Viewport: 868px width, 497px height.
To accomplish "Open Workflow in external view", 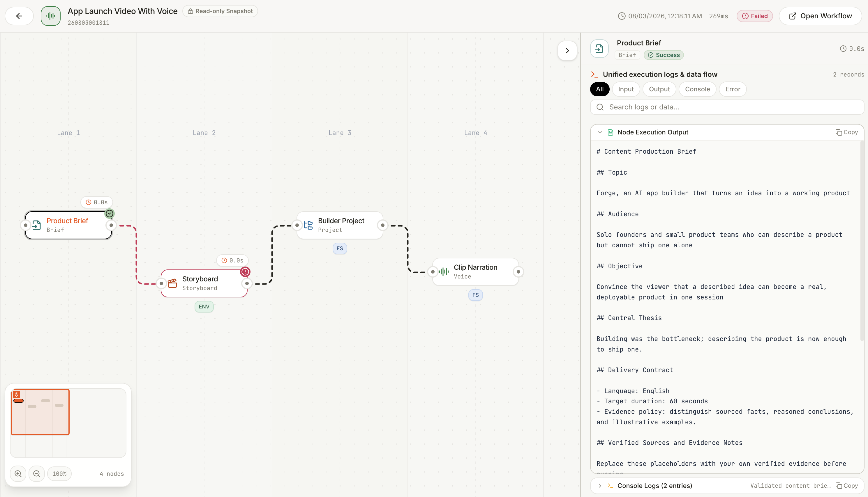I will click(820, 16).
